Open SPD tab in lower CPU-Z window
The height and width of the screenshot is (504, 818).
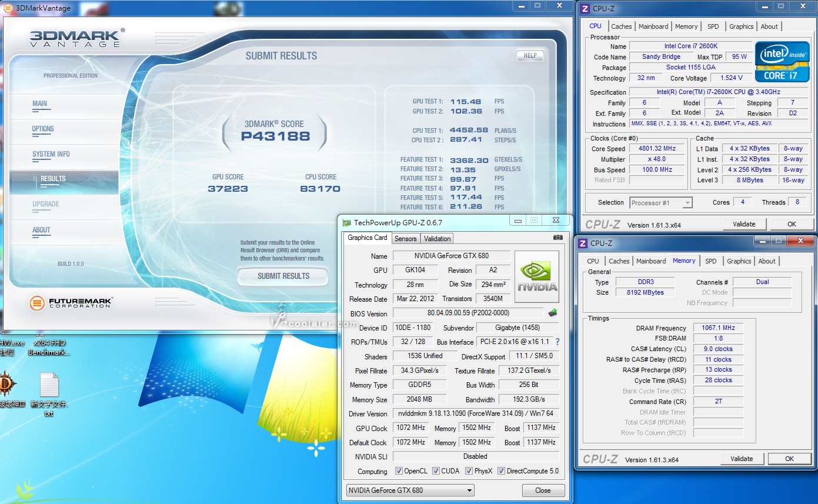click(710, 261)
